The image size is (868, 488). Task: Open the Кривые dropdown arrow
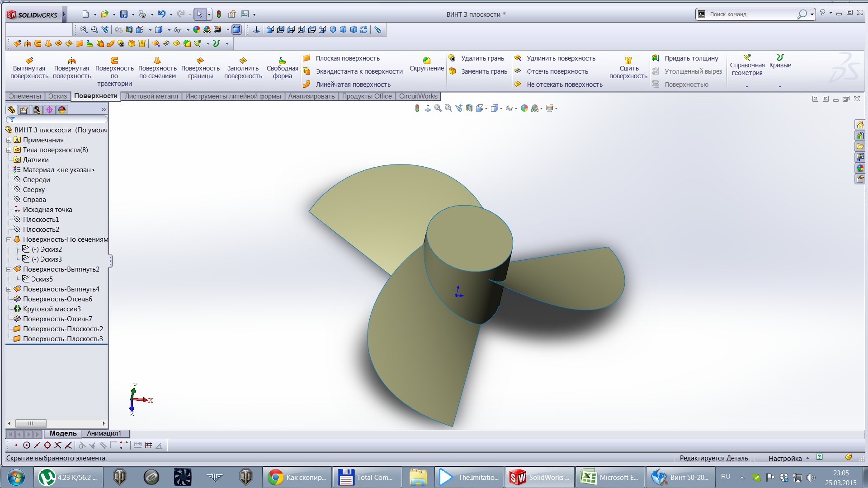click(x=780, y=86)
